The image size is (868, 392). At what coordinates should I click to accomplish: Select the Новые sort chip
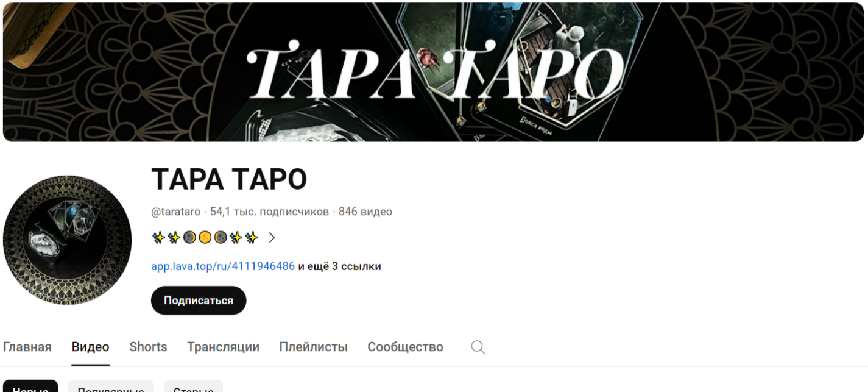pyautogui.click(x=30, y=387)
